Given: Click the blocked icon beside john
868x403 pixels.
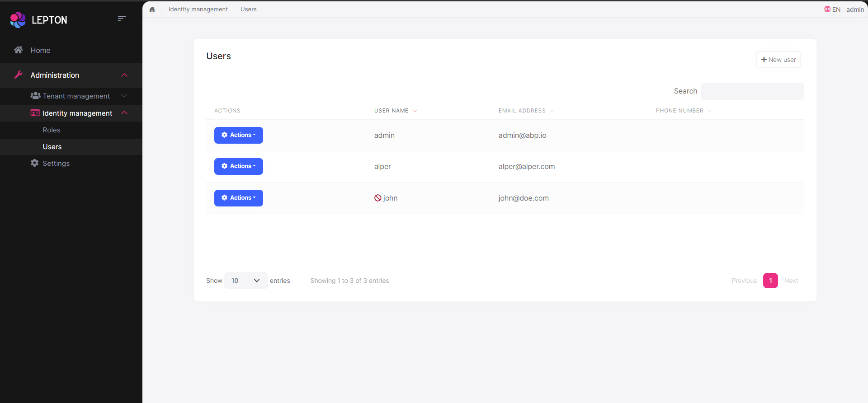Looking at the screenshot, I should coord(377,198).
